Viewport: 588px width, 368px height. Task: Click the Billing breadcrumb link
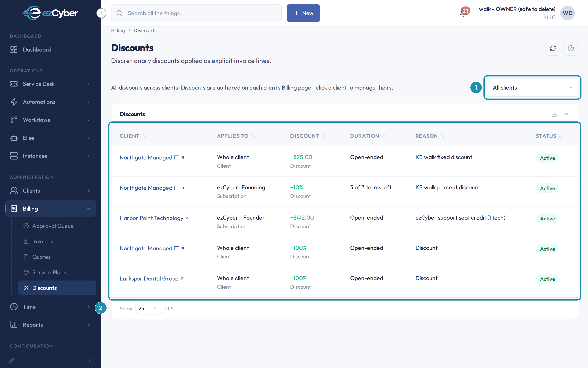(118, 31)
